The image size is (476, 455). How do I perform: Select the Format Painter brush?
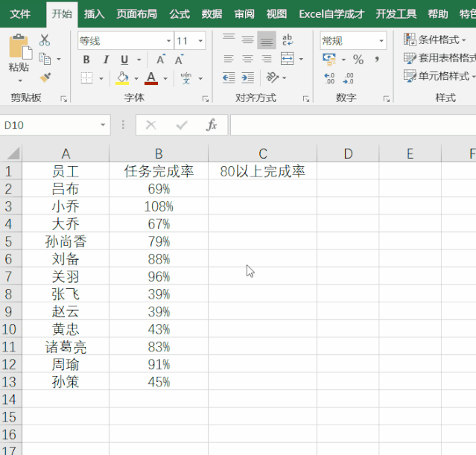coord(45,77)
